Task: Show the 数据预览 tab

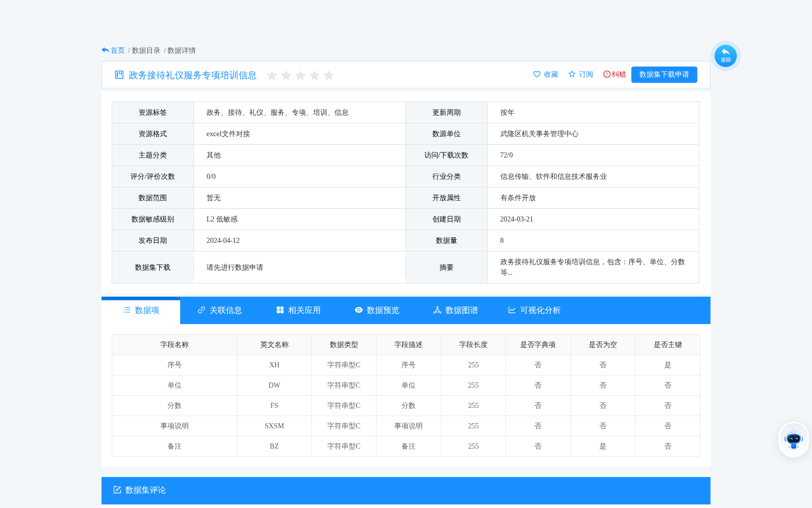Action: 377,310
